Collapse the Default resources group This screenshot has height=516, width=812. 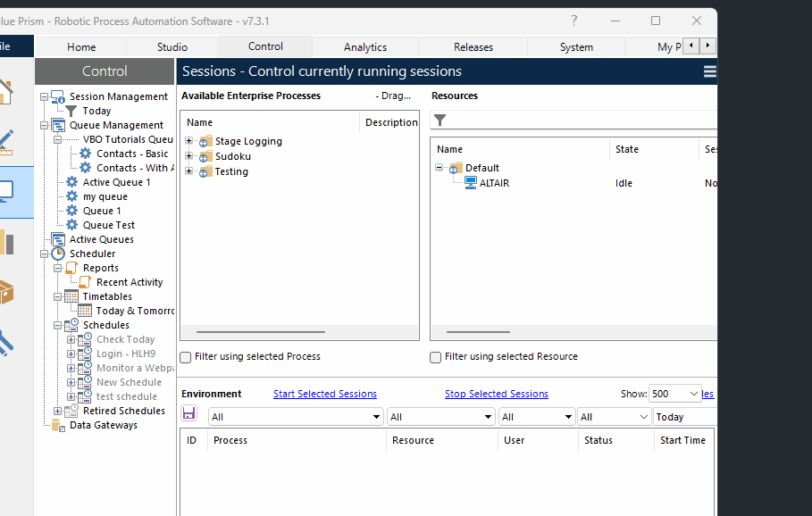pos(439,168)
